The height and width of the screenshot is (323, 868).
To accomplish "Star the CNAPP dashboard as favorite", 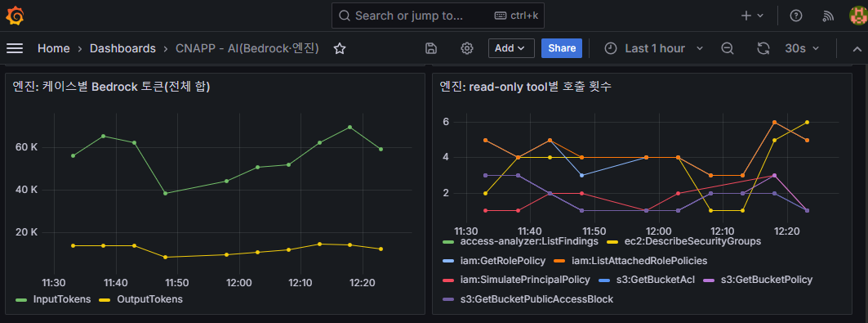I will [x=340, y=49].
